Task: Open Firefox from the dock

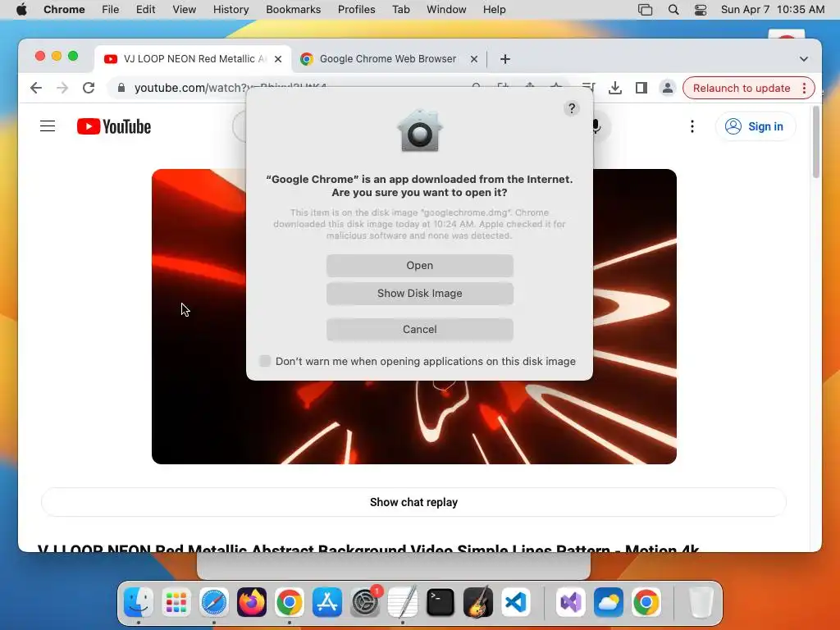Action: click(252, 603)
